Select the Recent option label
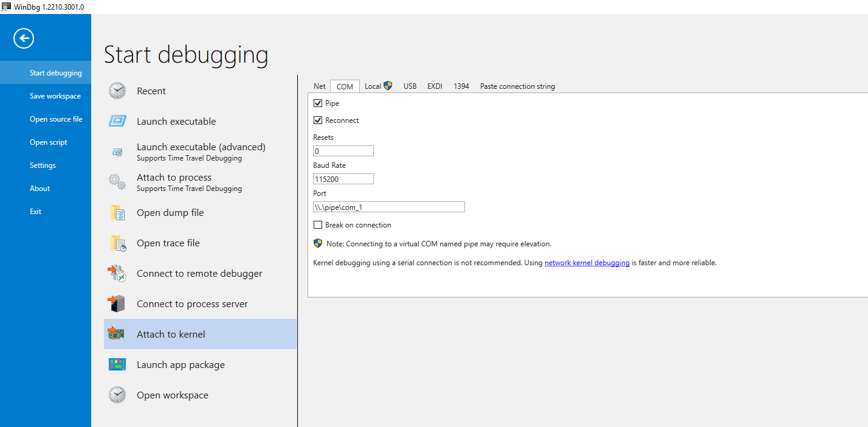Image resolution: width=868 pixels, height=427 pixels. coord(151,91)
